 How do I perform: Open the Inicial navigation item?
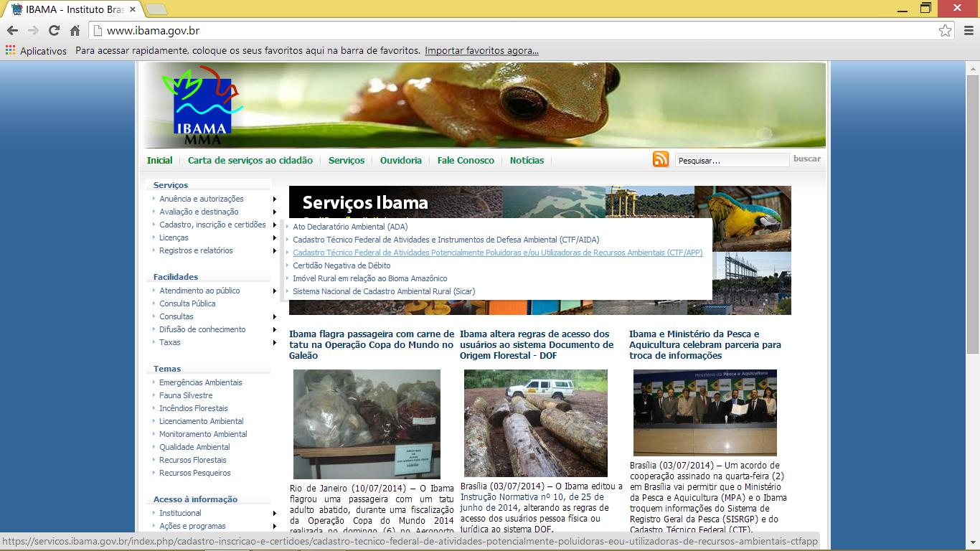(x=160, y=161)
